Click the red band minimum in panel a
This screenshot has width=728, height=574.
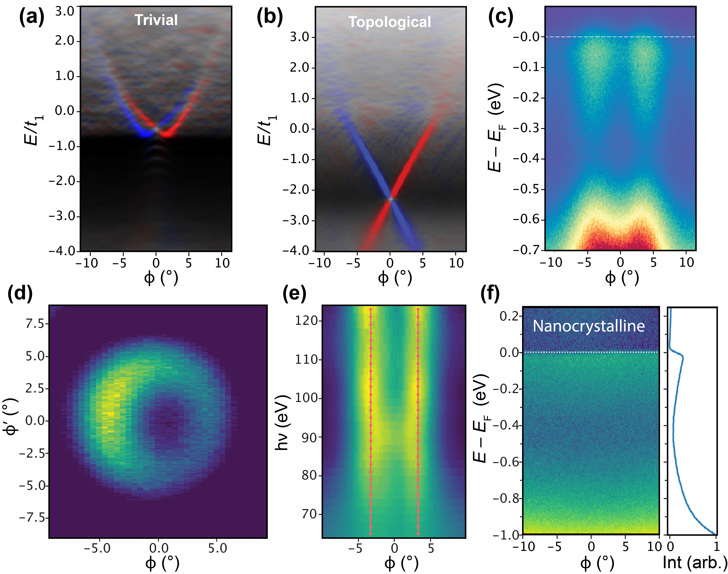[167, 134]
